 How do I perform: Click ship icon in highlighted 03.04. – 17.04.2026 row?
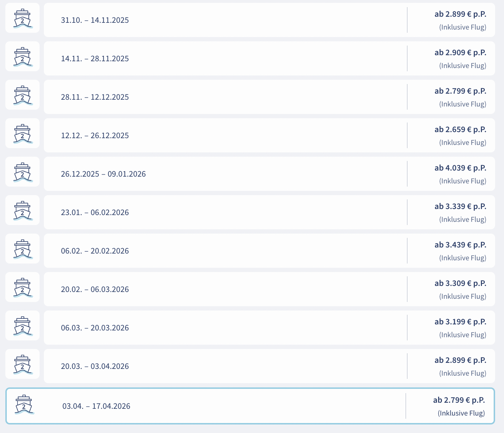(24, 405)
